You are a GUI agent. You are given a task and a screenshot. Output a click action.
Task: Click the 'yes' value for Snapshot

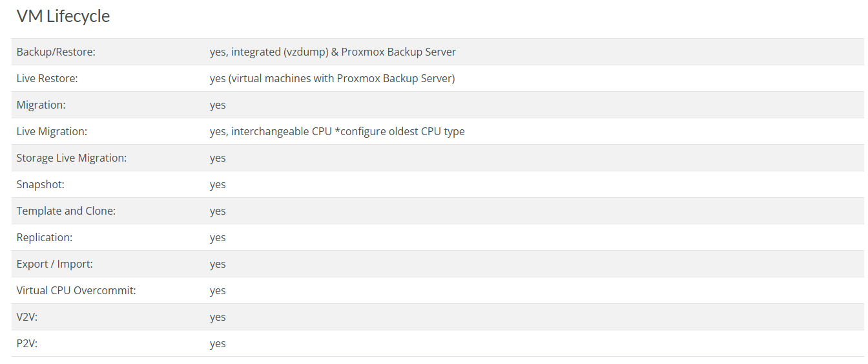tap(218, 184)
